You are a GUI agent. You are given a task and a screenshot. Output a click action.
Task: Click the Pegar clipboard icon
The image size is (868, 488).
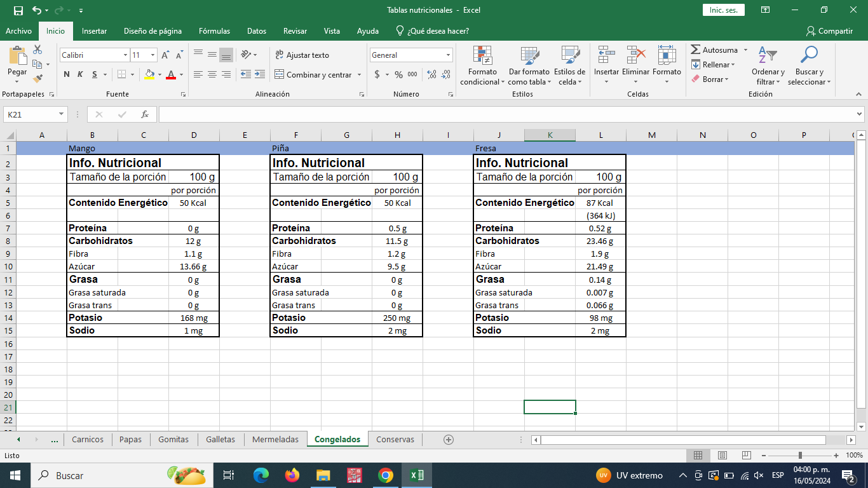(17, 56)
